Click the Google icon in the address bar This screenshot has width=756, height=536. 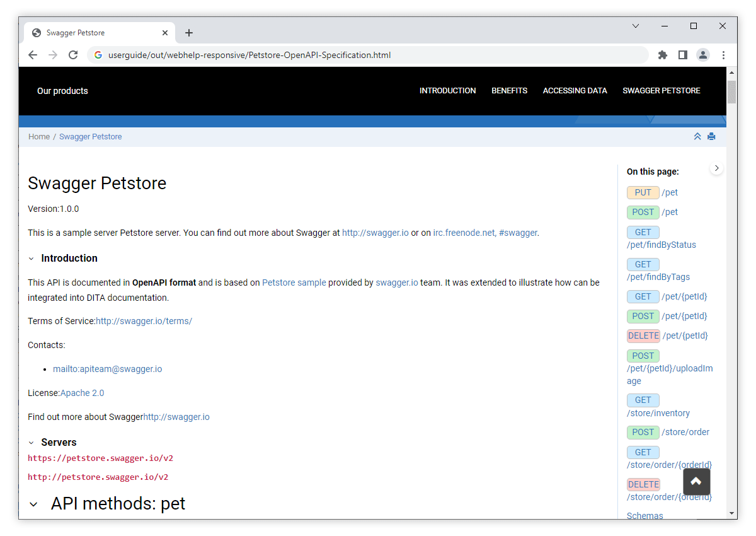pyautogui.click(x=98, y=55)
